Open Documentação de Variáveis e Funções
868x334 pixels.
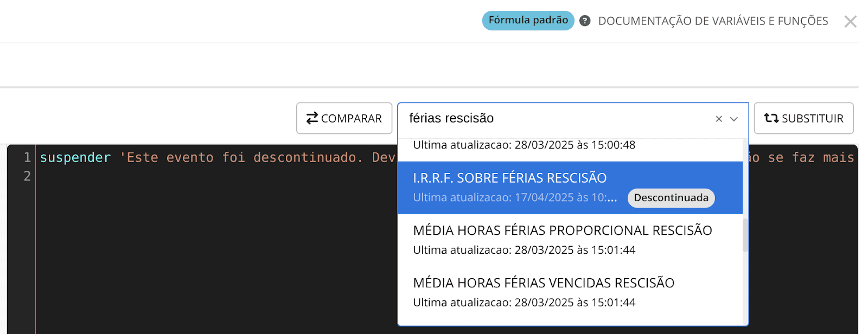pyautogui.click(x=713, y=21)
